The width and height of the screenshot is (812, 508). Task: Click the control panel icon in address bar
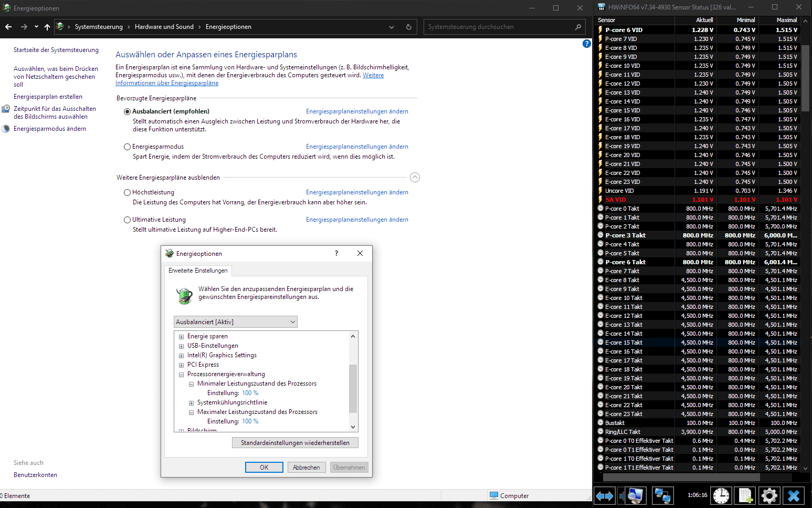click(60, 27)
